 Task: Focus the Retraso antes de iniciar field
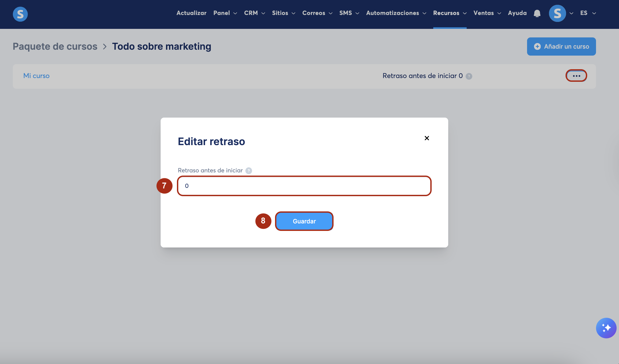click(x=304, y=186)
